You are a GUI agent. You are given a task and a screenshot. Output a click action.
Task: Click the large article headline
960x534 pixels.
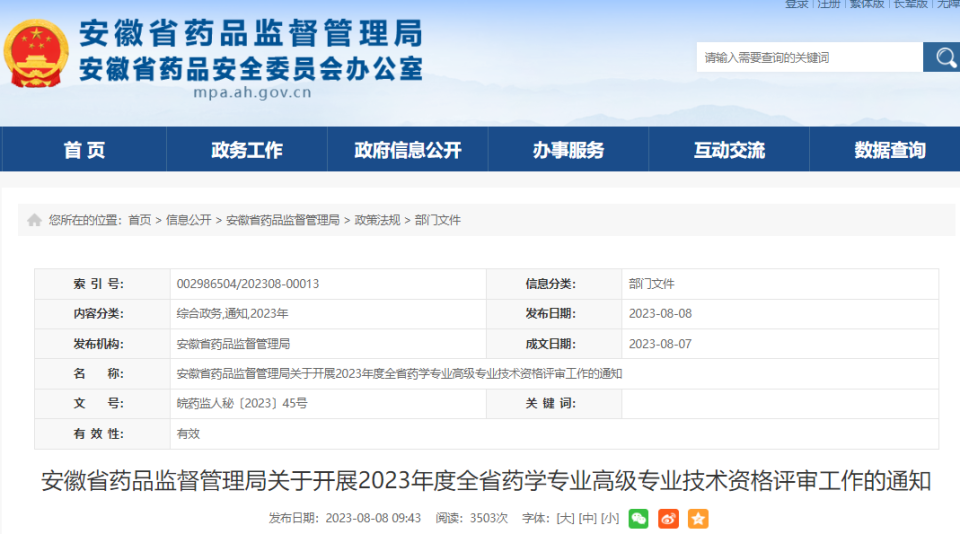pos(486,481)
